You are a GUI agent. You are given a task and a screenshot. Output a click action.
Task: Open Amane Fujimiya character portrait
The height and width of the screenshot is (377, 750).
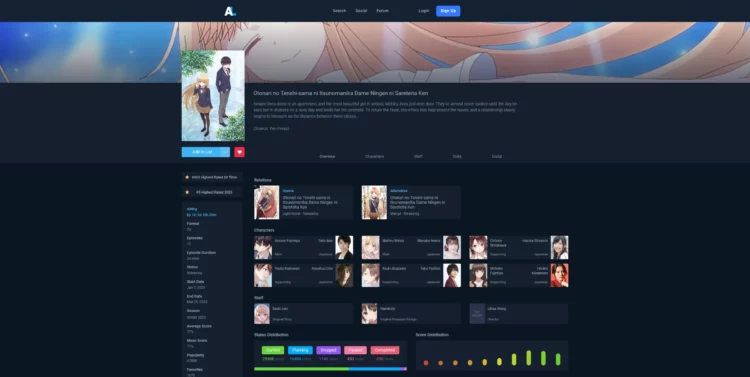pyautogui.click(x=263, y=247)
